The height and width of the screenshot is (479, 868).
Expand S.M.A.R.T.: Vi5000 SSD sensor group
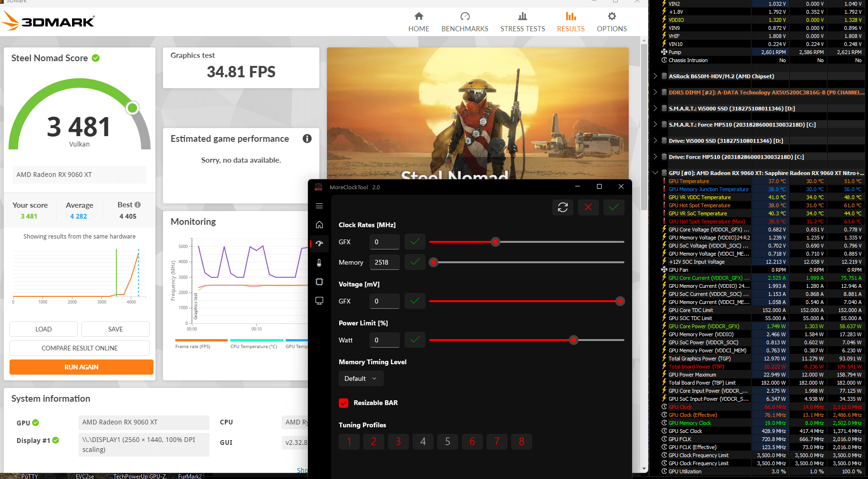[655, 108]
